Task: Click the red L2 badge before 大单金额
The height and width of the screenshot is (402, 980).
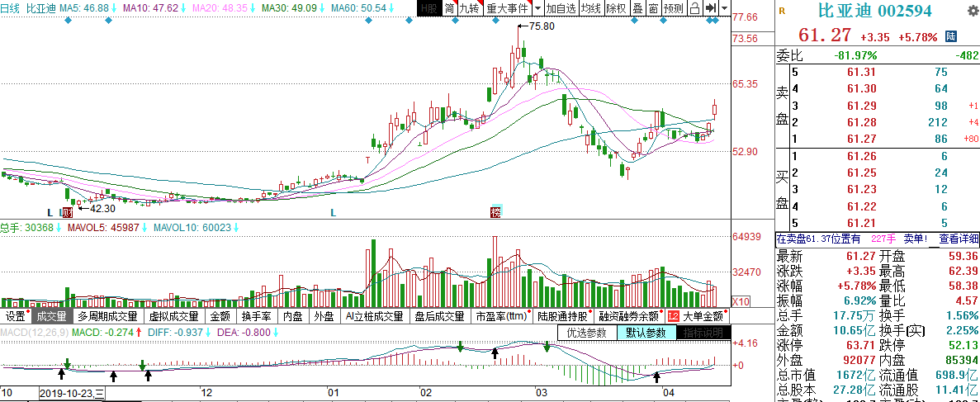Action: click(674, 316)
